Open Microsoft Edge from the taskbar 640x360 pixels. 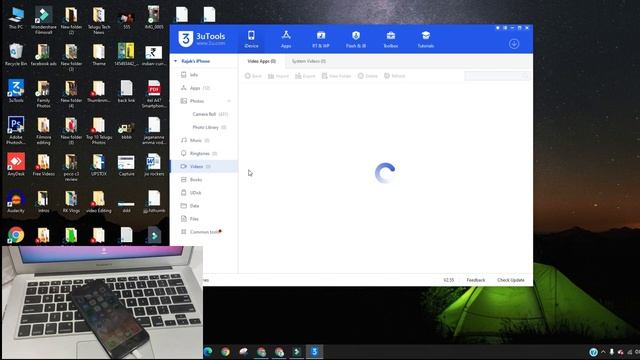click(x=208, y=351)
